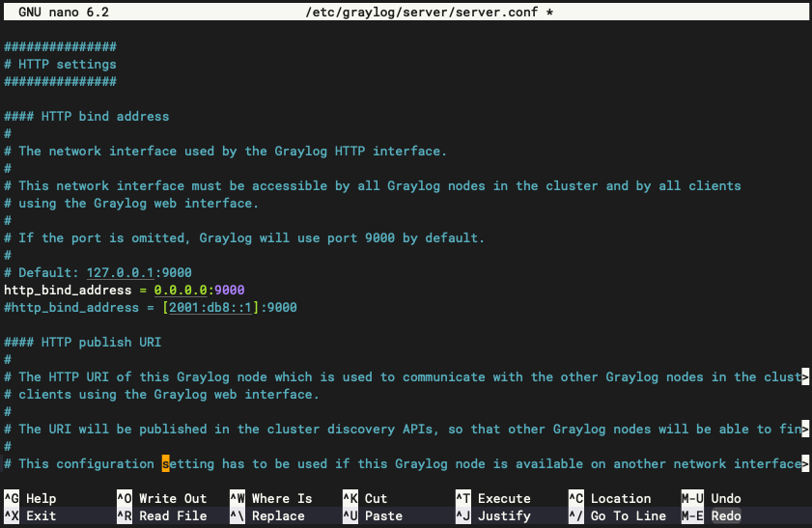Click the line 'This network interface must be accessible'
This screenshot has height=528, width=812.
[x=373, y=186]
